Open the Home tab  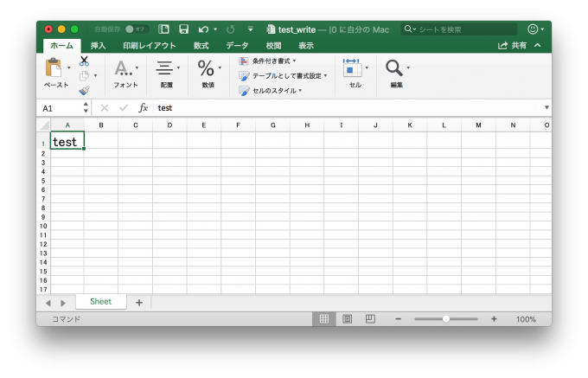(x=62, y=45)
